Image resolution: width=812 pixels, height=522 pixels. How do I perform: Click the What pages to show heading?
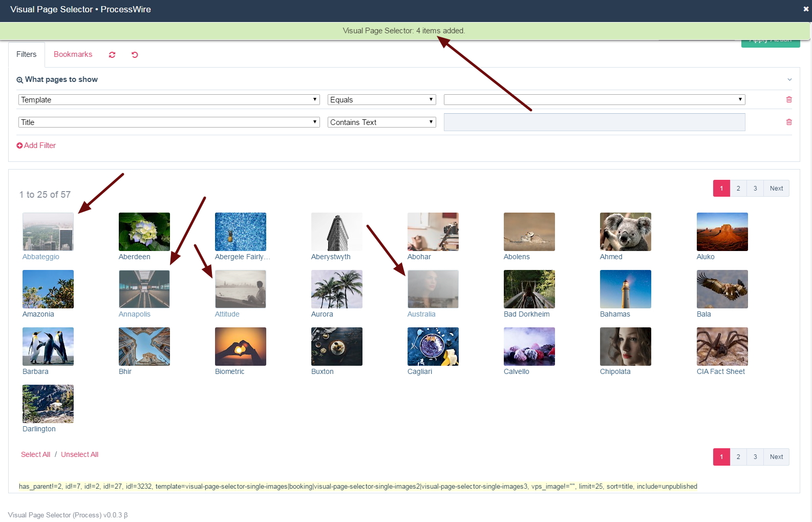tap(61, 79)
